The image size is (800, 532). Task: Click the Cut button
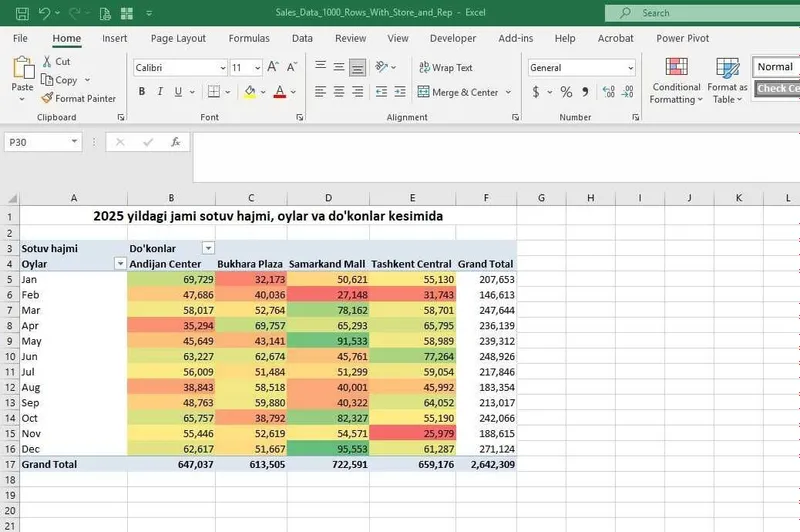[56, 61]
